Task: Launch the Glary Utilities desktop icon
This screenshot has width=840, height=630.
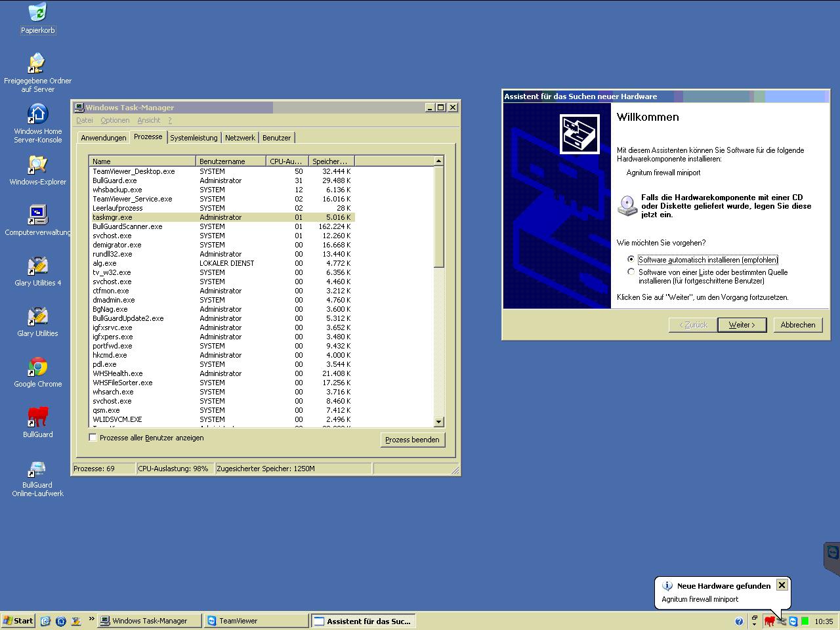Action: [x=37, y=322]
